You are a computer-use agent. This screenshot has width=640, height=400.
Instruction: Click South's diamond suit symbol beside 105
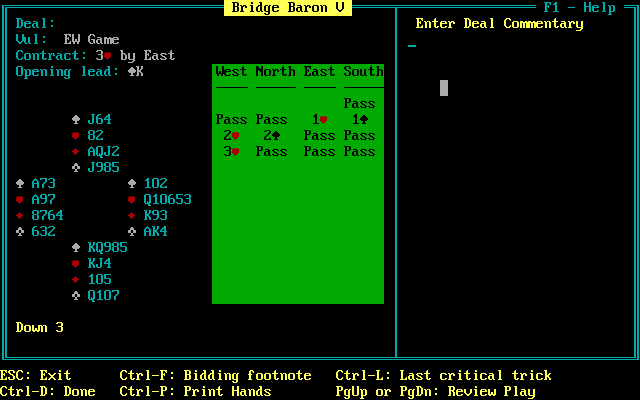pyautogui.click(x=76, y=280)
